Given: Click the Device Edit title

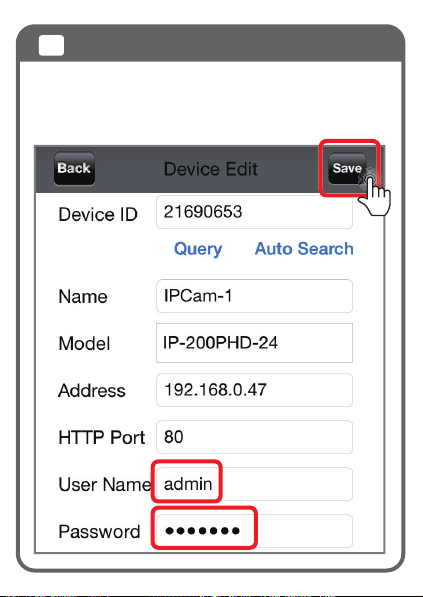Looking at the screenshot, I should (211, 169).
